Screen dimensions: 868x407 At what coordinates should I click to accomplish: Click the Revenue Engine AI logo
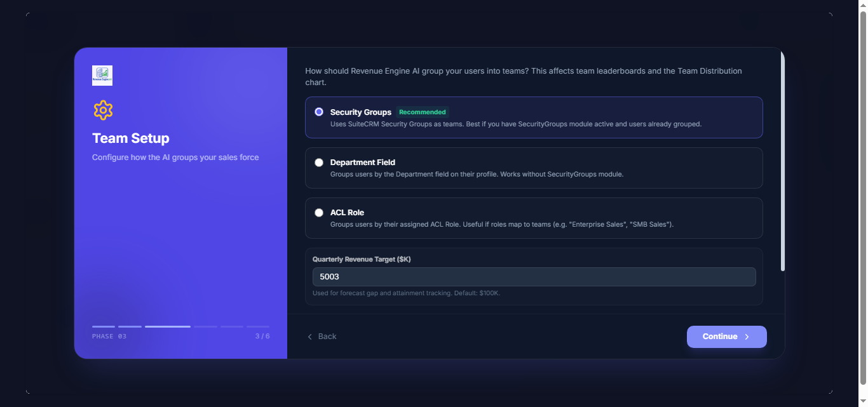[103, 75]
